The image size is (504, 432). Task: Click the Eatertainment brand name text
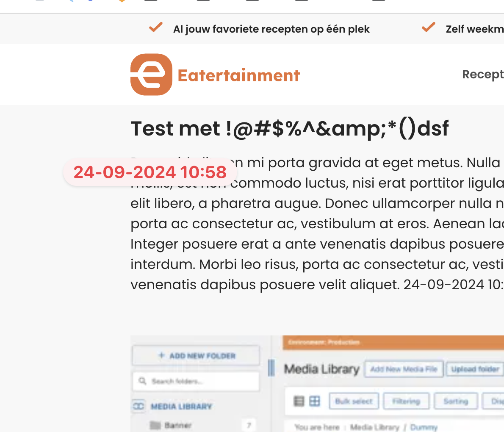(238, 75)
